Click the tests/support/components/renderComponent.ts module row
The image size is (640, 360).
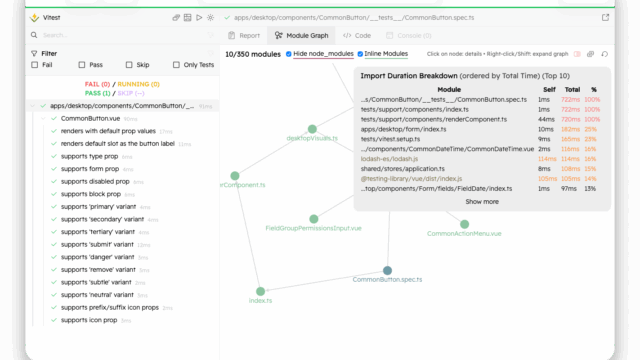point(481,119)
